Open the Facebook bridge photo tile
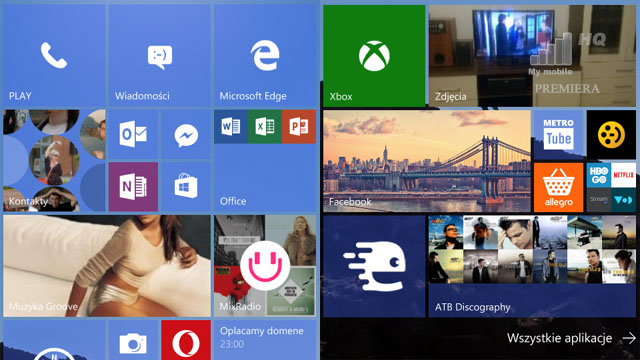Image resolution: width=640 pixels, height=360 pixels. 427,161
